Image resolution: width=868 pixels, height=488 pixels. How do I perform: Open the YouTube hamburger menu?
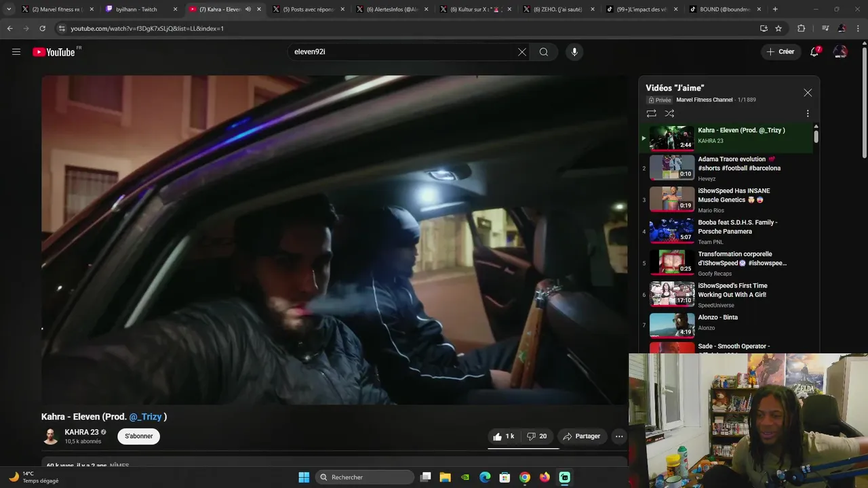[x=16, y=52]
